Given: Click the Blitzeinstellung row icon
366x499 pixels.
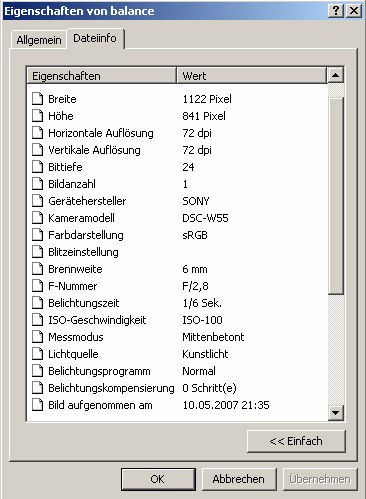Looking at the screenshot, I should (x=38, y=252).
